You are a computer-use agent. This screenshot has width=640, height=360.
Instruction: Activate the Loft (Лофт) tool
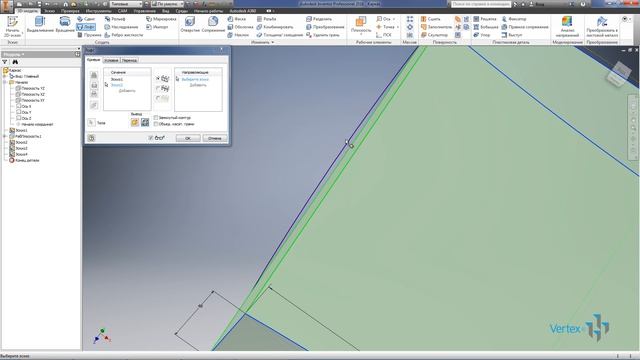[86, 27]
